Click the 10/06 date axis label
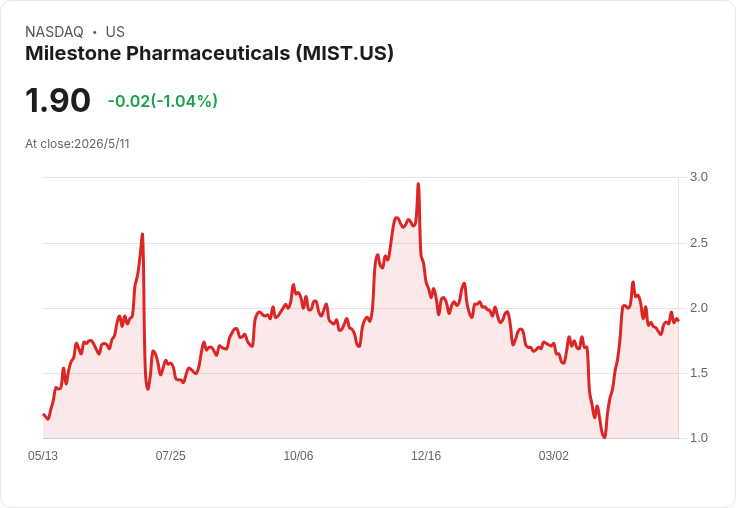The height and width of the screenshot is (508, 736). click(298, 455)
